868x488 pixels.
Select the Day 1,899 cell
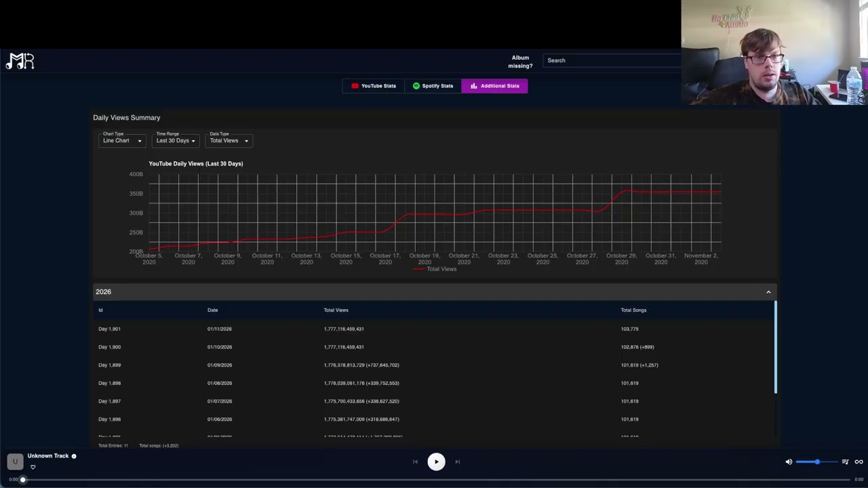tap(109, 365)
